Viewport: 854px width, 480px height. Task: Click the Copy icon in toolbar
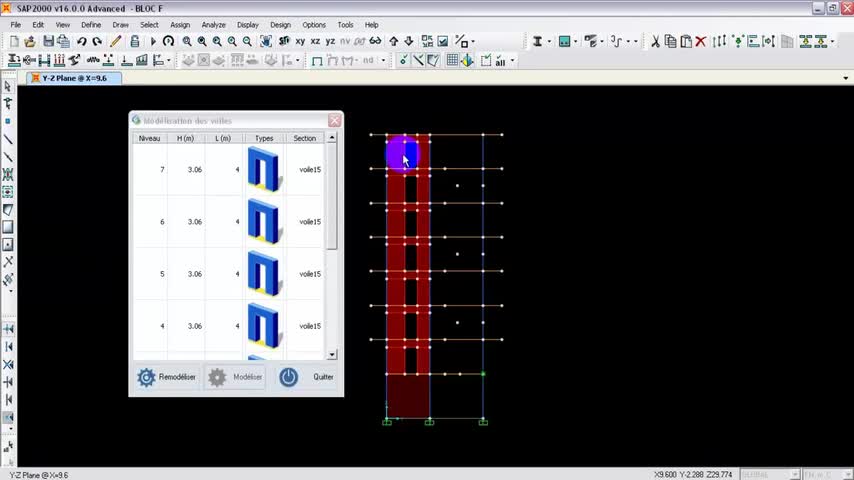click(x=670, y=41)
